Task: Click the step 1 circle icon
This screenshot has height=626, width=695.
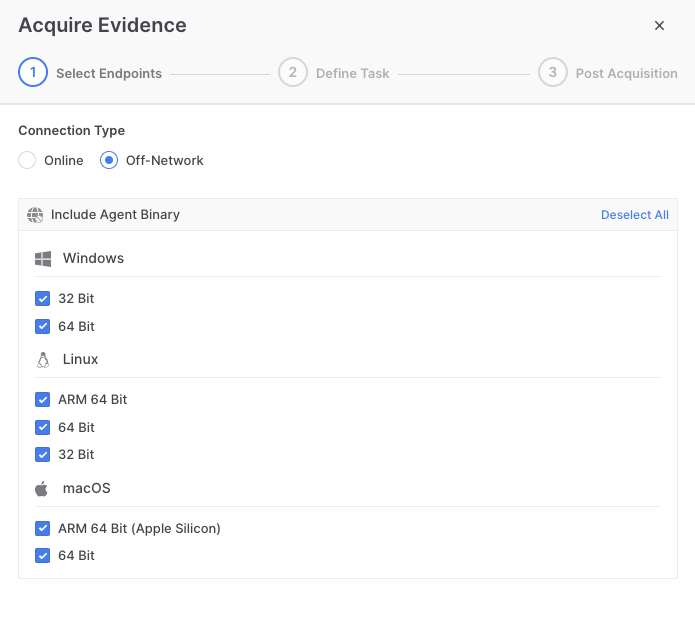Action: (33, 72)
